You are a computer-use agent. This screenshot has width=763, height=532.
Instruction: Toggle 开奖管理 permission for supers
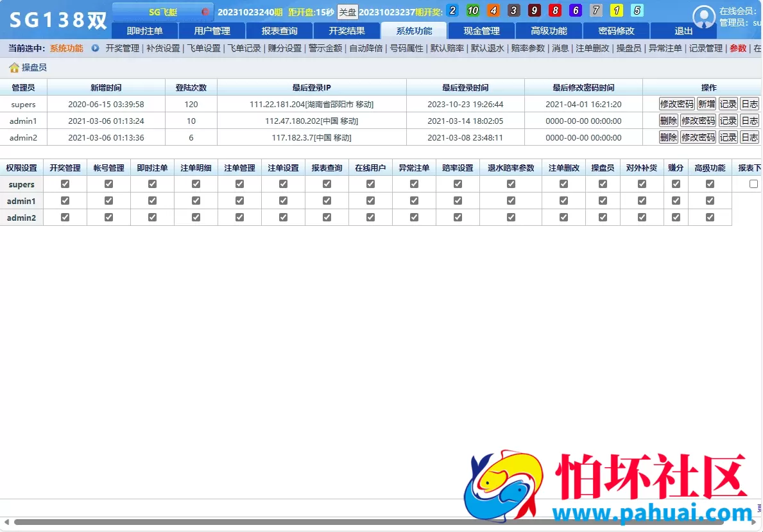click(65, 184)
